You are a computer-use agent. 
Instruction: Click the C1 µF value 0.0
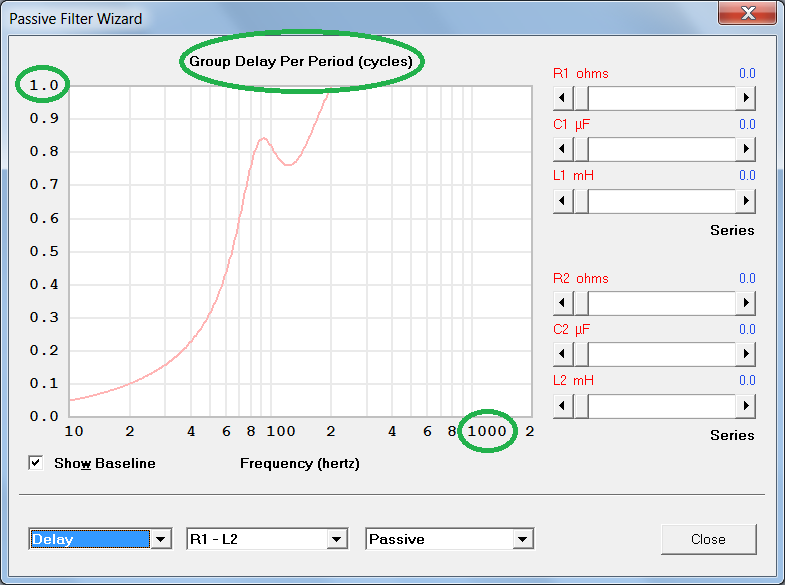[747, 125]
